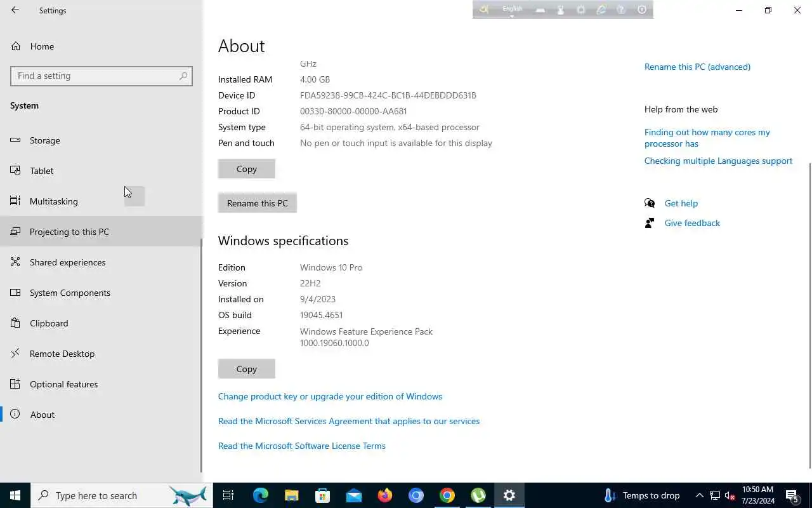
Task: Click the Installed RAM value 4.00 GB
Action: coord(315,79)
